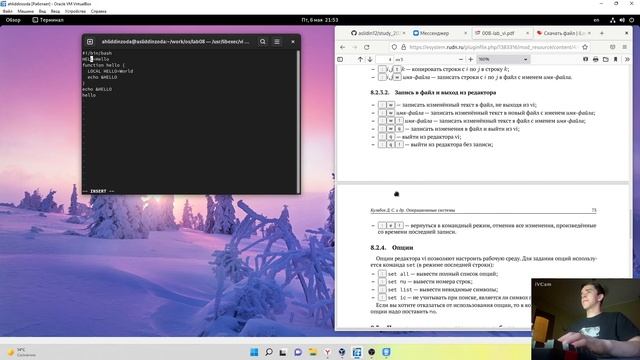This screenshot has width=640, height=360.
Task: Click the terminal scrollbar
Action: click(x=298, y=122)
